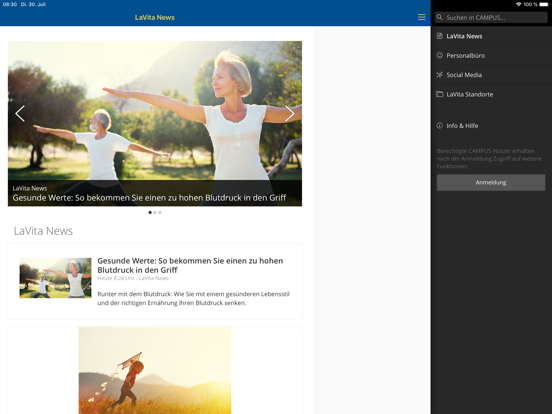This screenshot has height=414, width=552.
Task: Click the LaVita News label on carousel
Action: pos(30,188)
